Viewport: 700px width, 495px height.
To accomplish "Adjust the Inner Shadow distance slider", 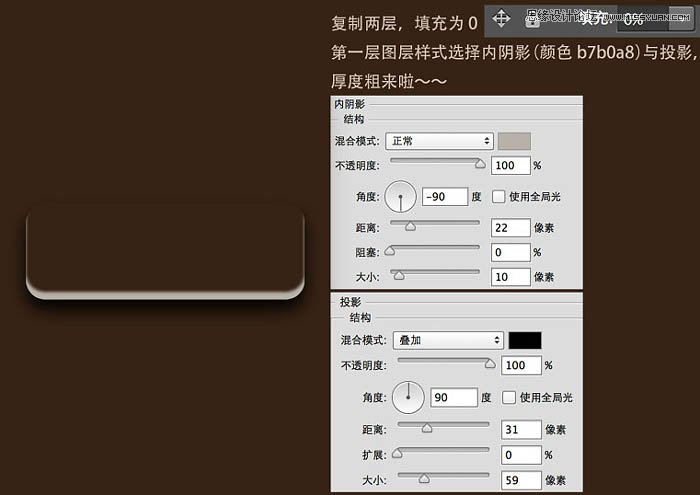I will (x=410, y=226).
